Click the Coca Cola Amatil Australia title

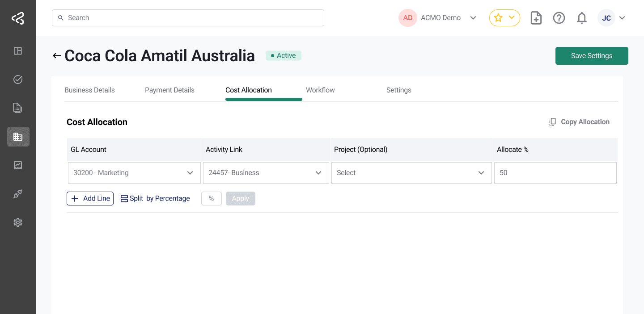160,56
